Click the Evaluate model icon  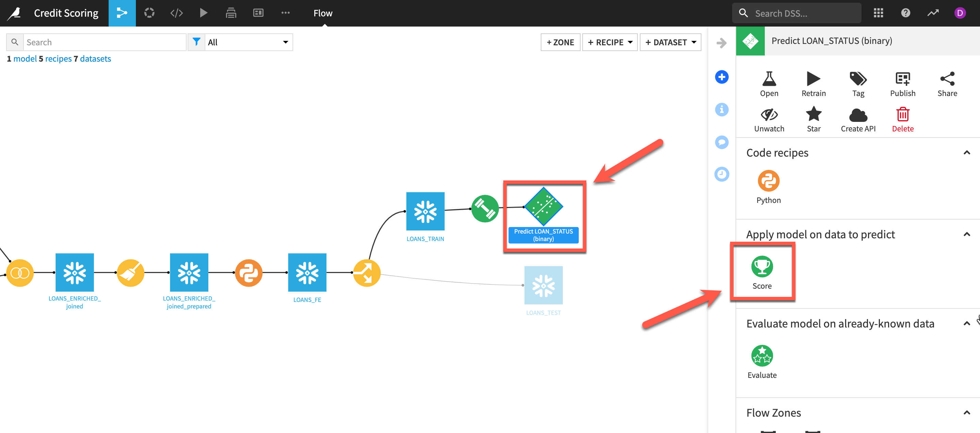762,356
